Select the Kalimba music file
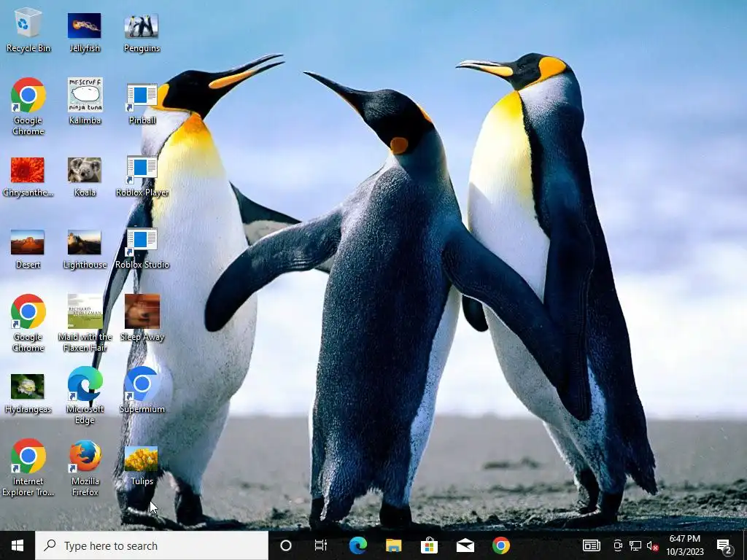This screenshot has width=747, height=560. [x=85, y=101]
